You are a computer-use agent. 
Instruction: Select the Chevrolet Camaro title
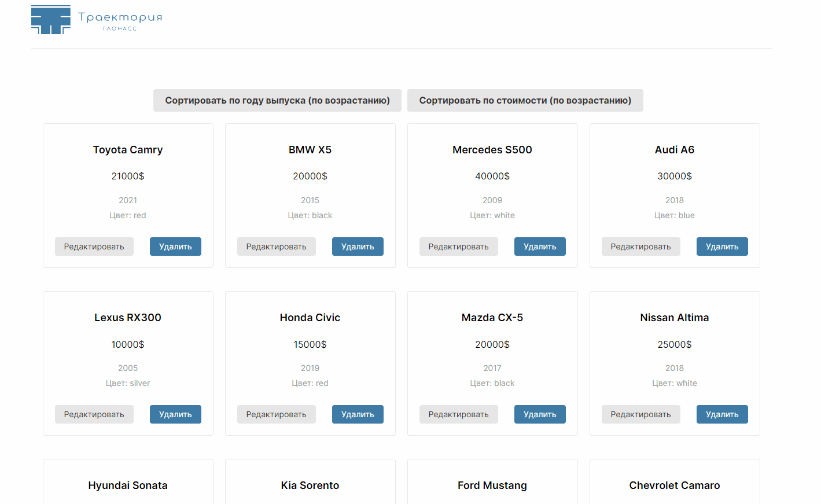pyautogui.click(x=675, y=485)
